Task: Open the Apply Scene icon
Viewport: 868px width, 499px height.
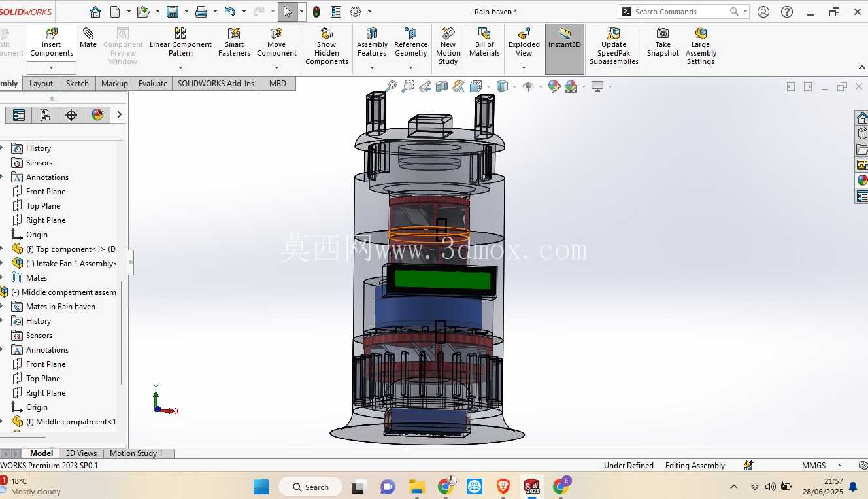Action: click(571, 86)
